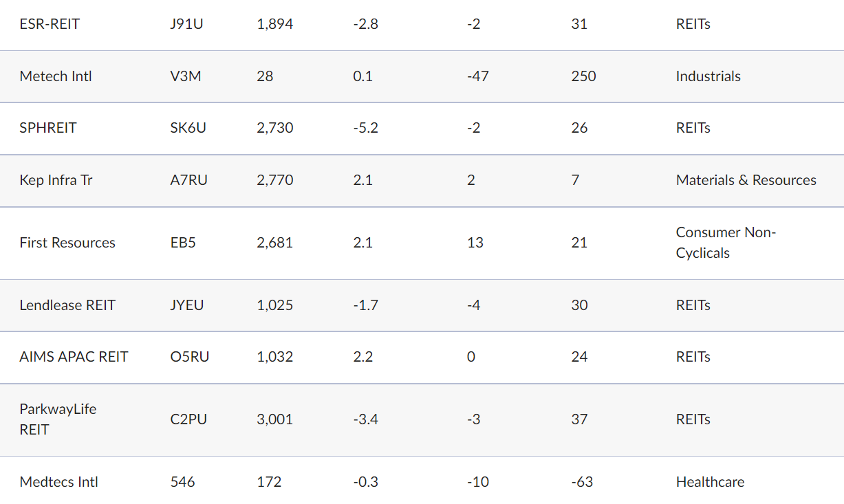844x504 pixels.
Task: Select the C2PU ticker cell
Action: coord(188,419)
